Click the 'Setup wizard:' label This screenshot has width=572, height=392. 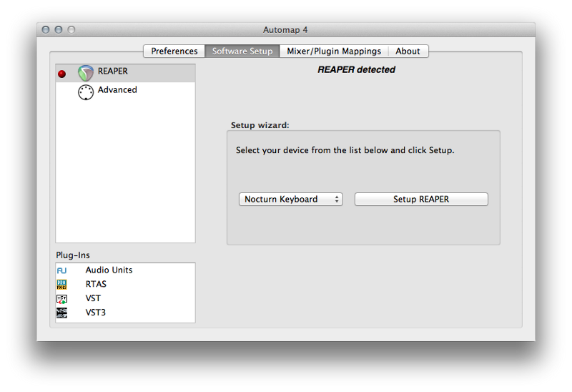pos(260,125)
